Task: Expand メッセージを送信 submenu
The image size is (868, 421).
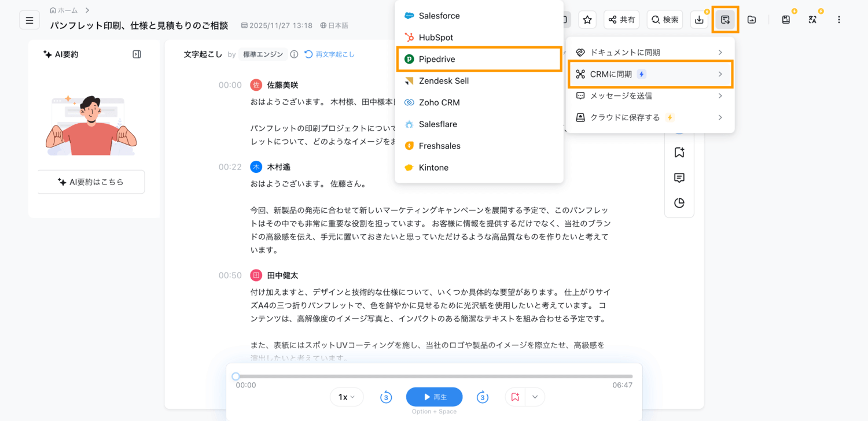Action: 650,96
